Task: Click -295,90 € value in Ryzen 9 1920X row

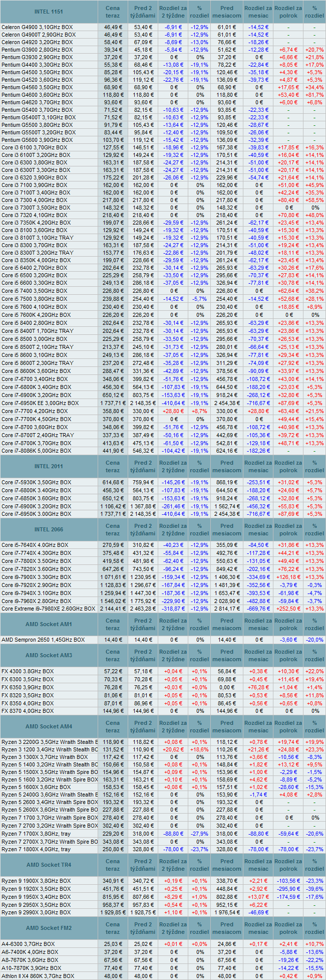Action: 288,889
